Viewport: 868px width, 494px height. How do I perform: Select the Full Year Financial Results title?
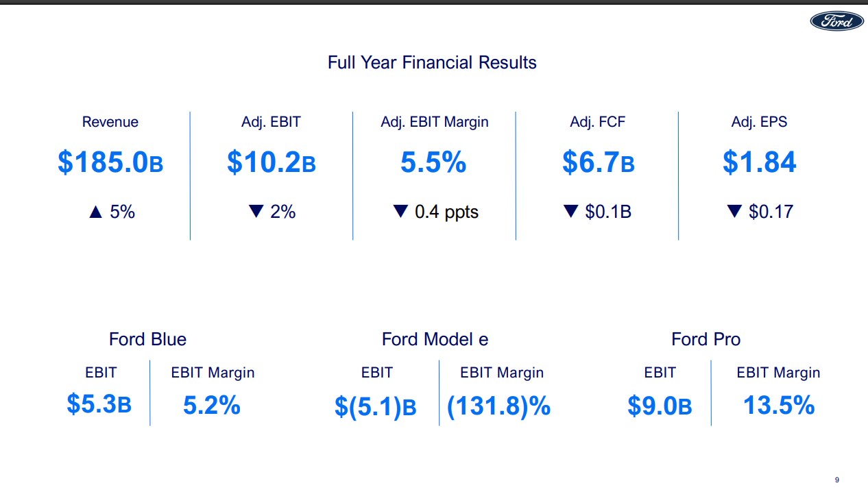click(x=432, y=62)
